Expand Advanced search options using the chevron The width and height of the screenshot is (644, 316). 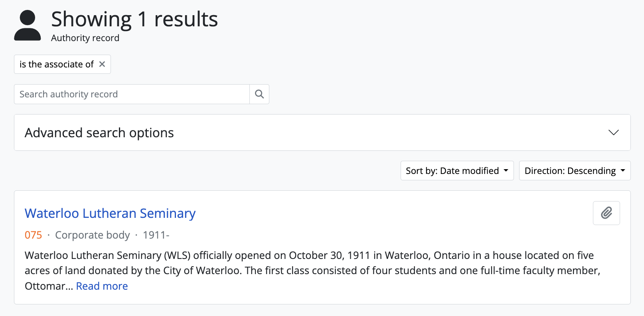click(x=613, y=132)
